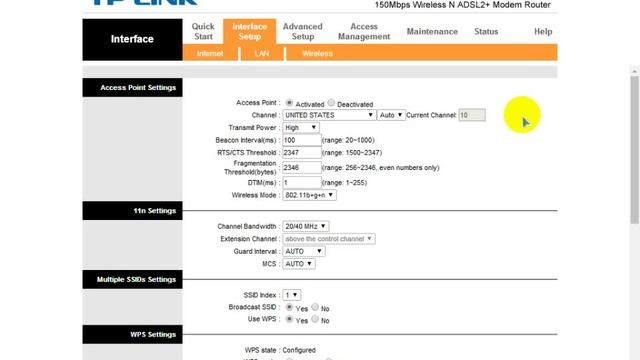Click the "(range: 20~1000)" hint text
Image resolution: width=640 pixels, height=360 pixels.
click(348, 140)
